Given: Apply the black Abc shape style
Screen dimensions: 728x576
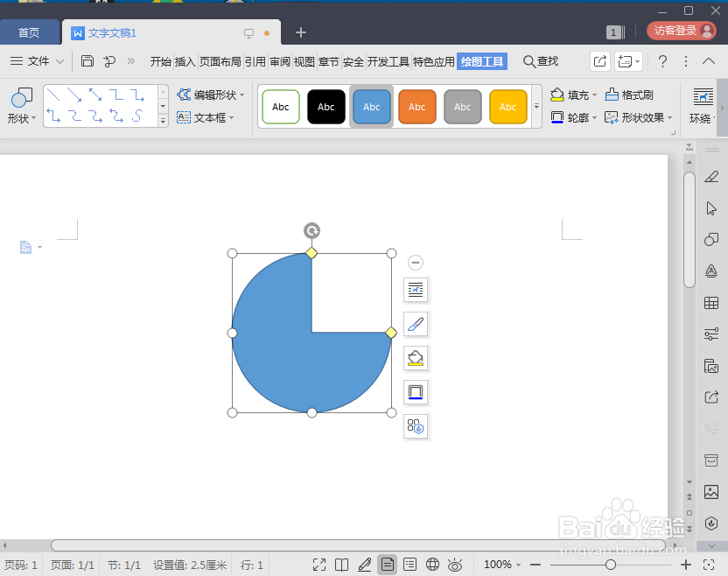Looking at the screenshot, I should click(x=325, y=107).
